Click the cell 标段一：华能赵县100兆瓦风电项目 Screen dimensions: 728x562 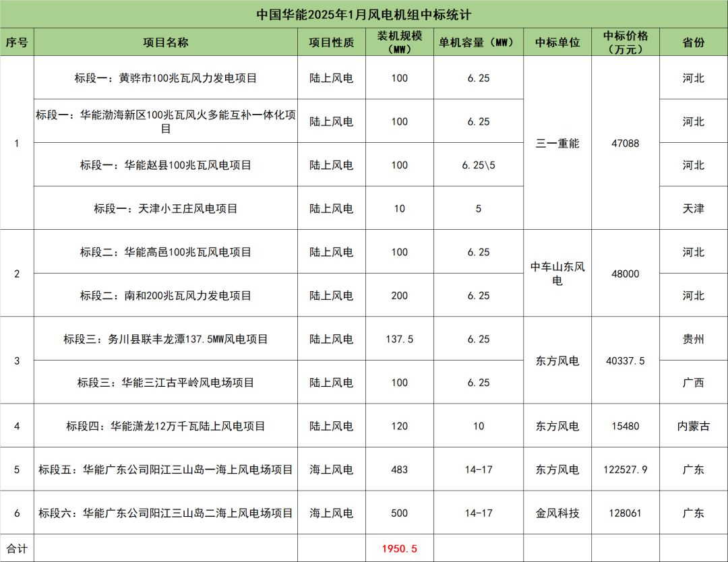coord(166,164)
